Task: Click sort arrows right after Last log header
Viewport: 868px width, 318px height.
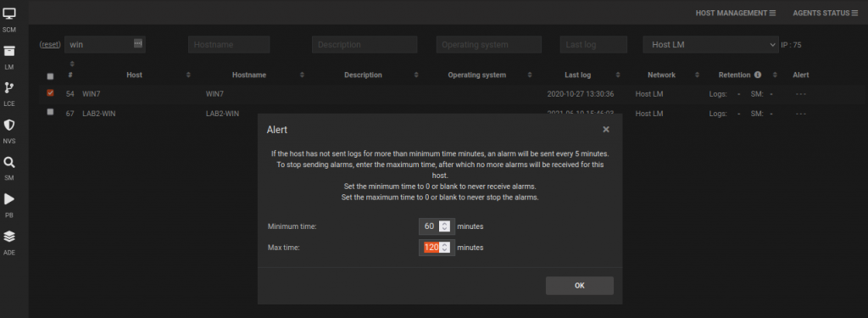Action: click(x=618, y=75)
